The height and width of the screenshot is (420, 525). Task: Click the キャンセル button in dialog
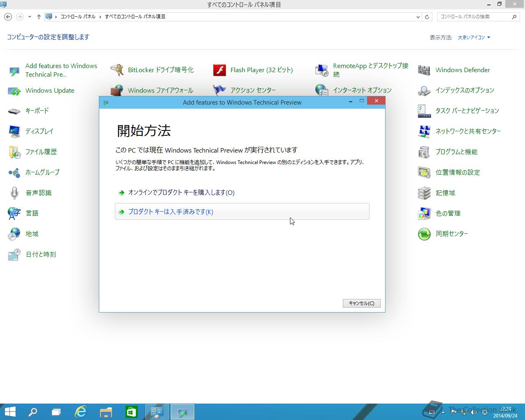tap(361, 303)
